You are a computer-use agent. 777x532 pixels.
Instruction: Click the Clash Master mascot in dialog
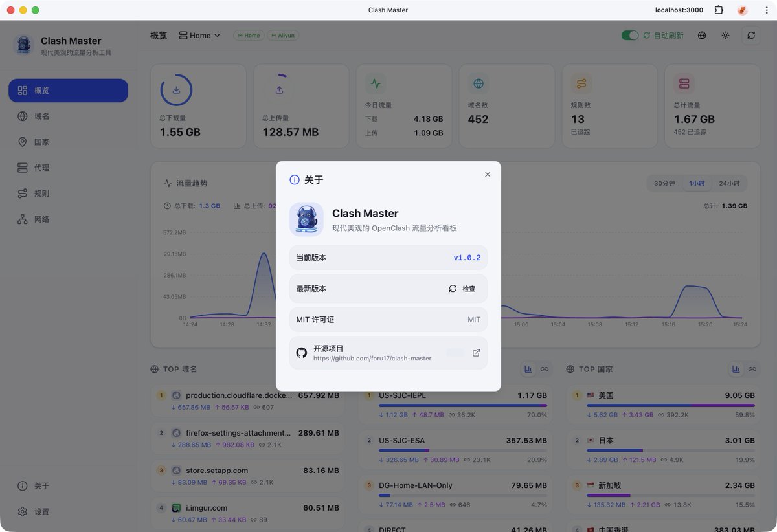306,219
